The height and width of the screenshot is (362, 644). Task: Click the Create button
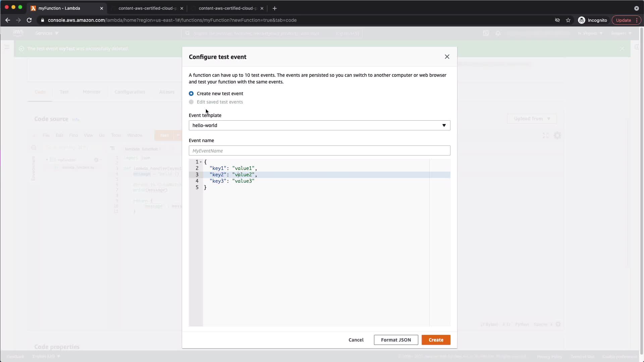pyautogui.click(x=436, y=340)
